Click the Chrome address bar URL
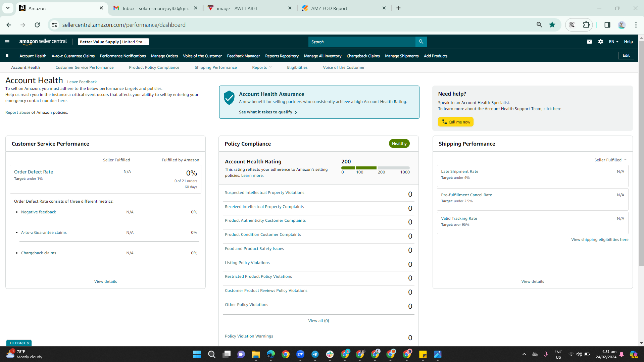 click(x=124, y=25)
